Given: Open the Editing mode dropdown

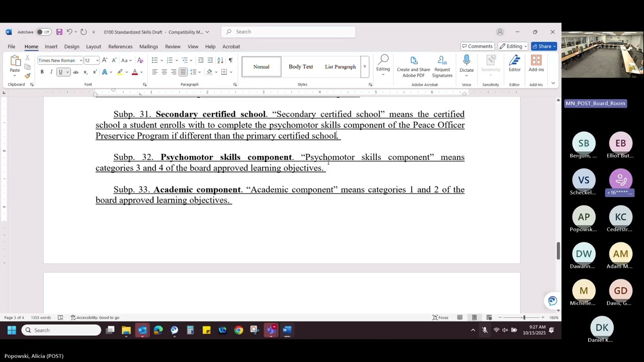Looking at the screenshot, I should 513,46.
